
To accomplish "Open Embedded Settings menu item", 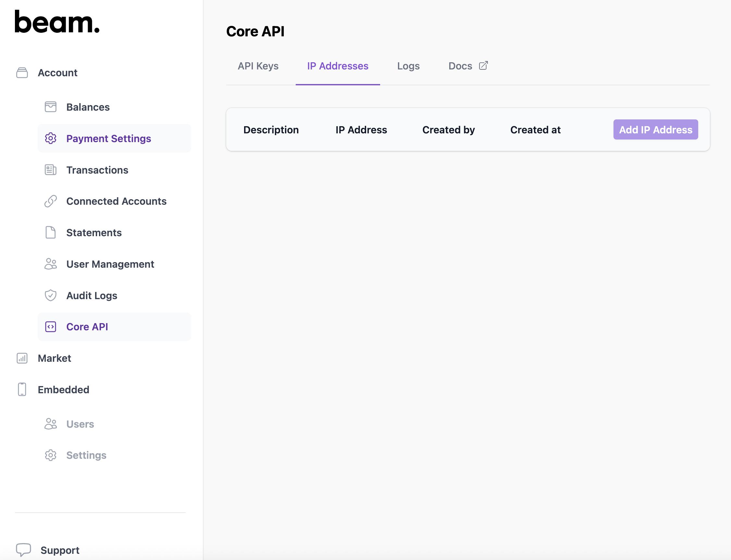I will pyautogui.click(x=86, y=455).
